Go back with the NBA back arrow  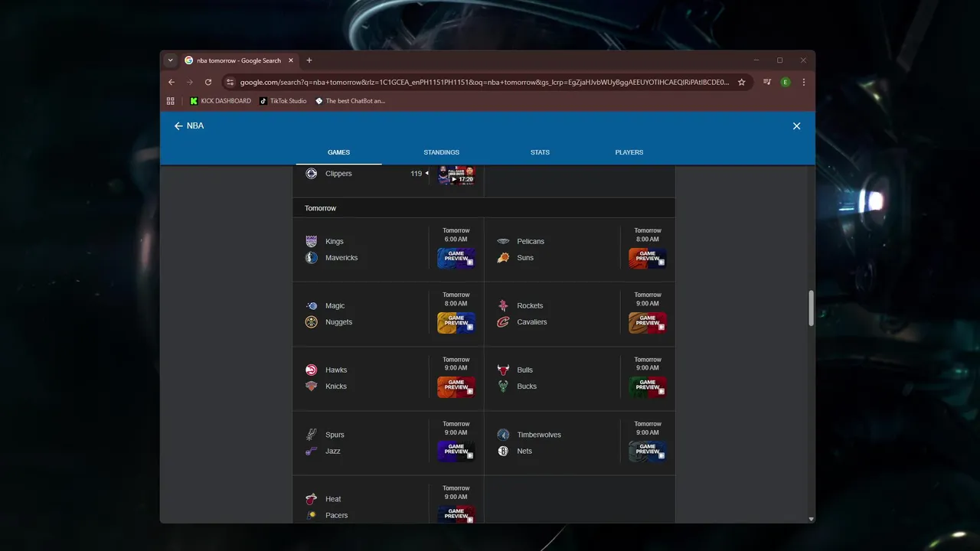[x=178, y=126]
